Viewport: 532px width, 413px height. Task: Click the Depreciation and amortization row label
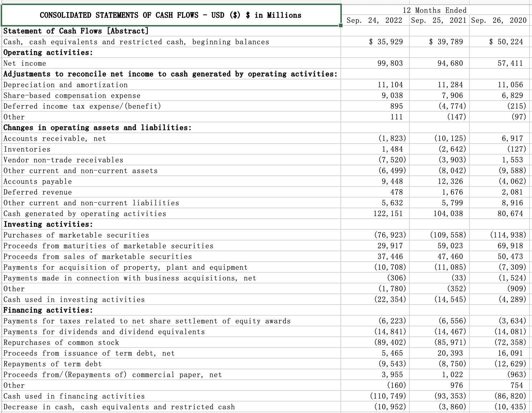click(65, 85)
